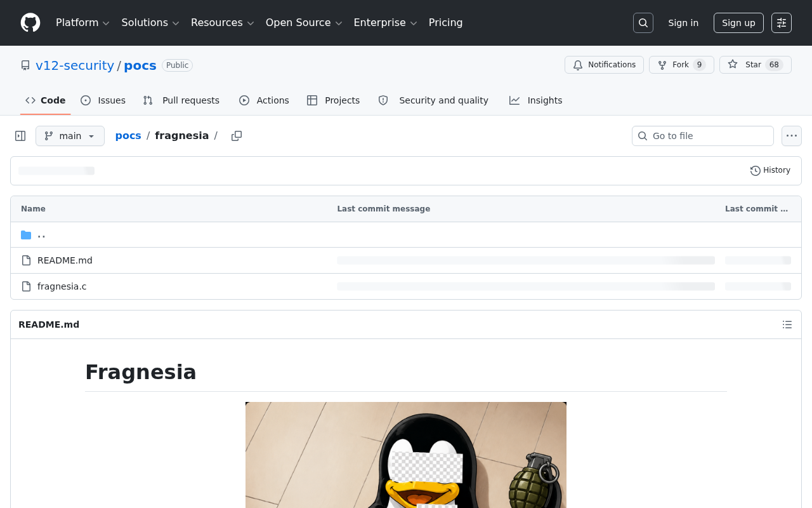The height and width of the screenshot is (508, 812).
Task: Click the Notifications button
Action: [x=604, y=65]
